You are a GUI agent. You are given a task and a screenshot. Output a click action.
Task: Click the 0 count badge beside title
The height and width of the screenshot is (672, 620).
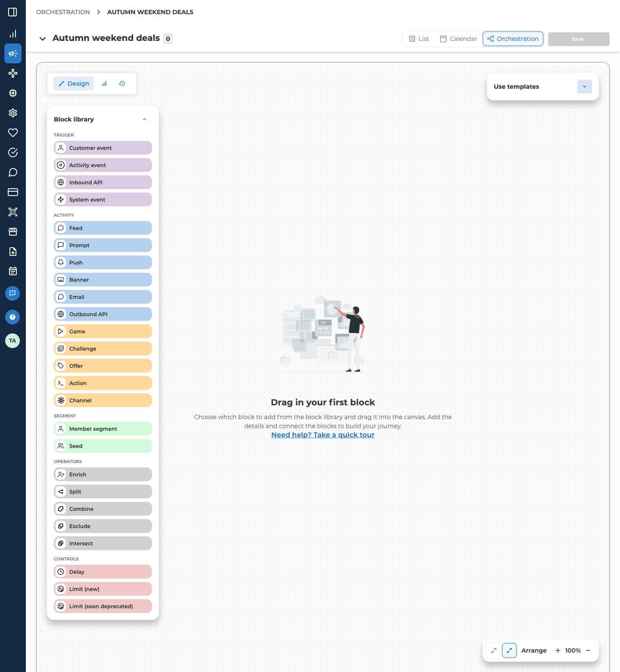pyautogui.click(x=168, y=39)
